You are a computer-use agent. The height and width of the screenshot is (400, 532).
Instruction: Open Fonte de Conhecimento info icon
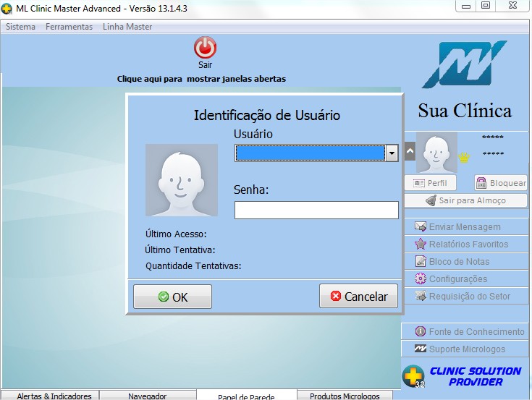tap(420, 332)
